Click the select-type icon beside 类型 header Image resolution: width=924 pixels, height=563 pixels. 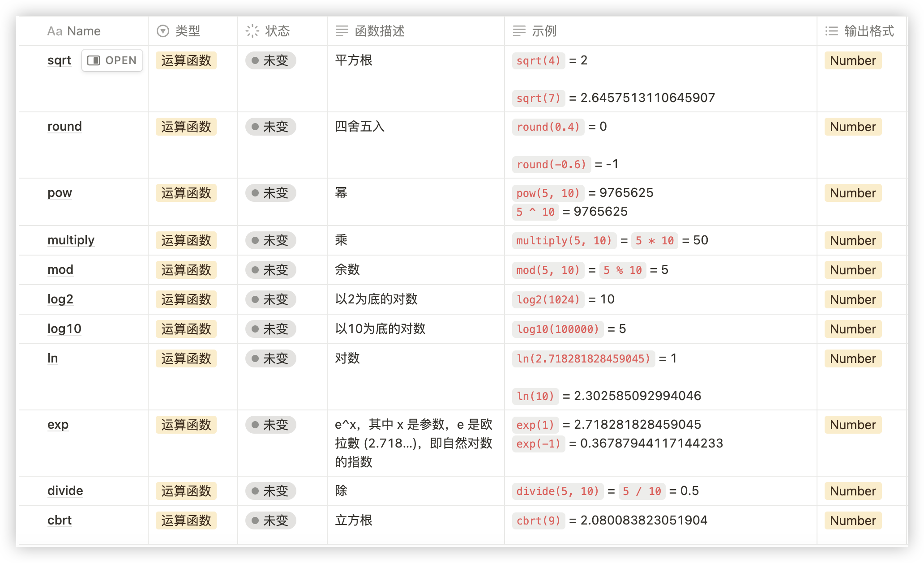(x=163, y=31)
